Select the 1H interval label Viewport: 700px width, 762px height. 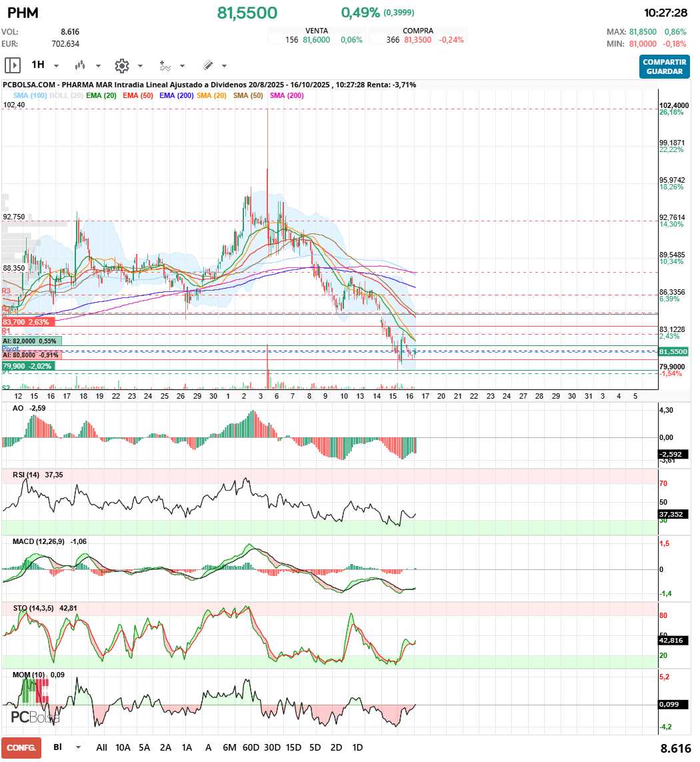point(38,65)
